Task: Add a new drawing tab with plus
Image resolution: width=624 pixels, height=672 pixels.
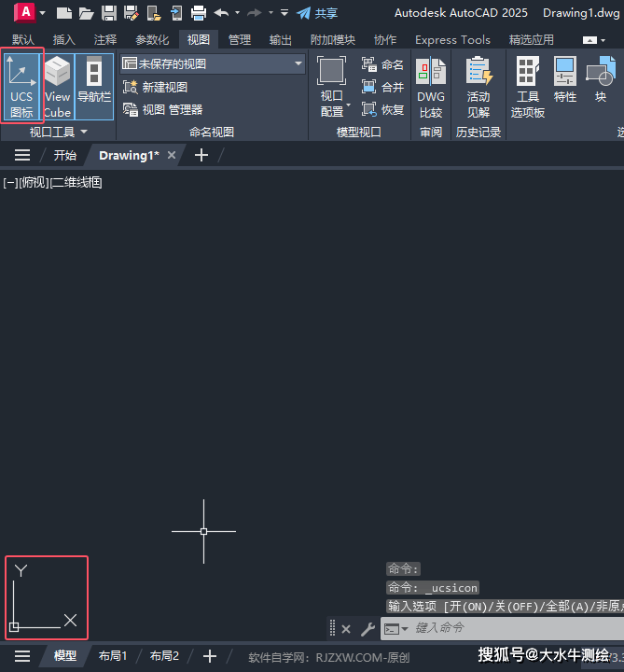Action: pos(201,155)
